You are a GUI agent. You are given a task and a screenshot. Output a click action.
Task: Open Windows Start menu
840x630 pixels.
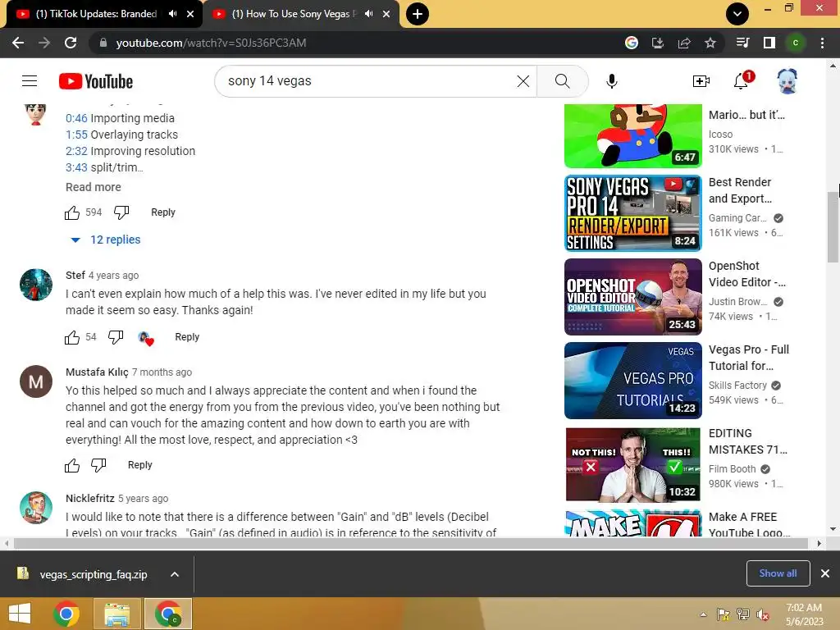[x=20, y=614]
